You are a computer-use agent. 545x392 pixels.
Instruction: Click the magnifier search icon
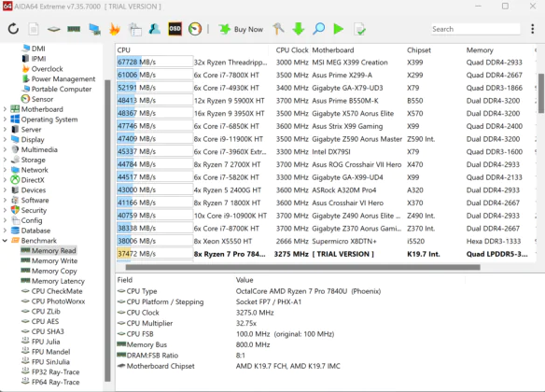318,29
